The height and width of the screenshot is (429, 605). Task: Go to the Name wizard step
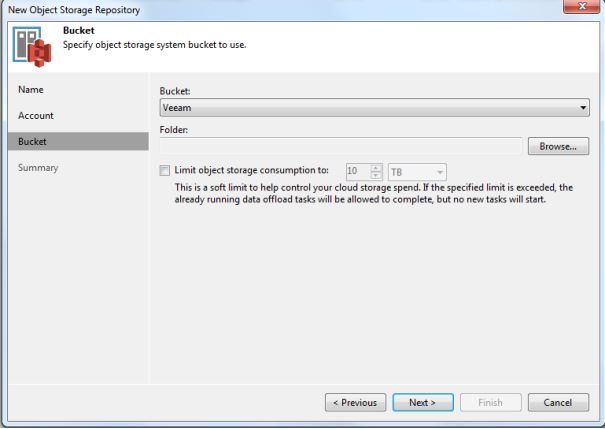click(31, 90)
